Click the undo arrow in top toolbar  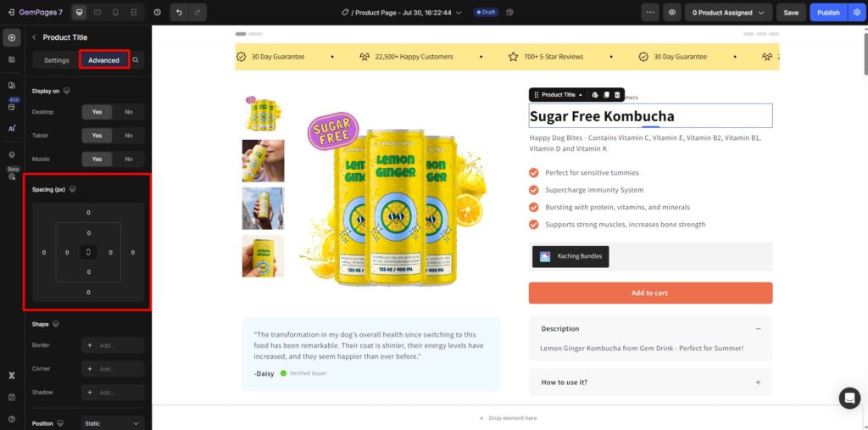point(180,12)
